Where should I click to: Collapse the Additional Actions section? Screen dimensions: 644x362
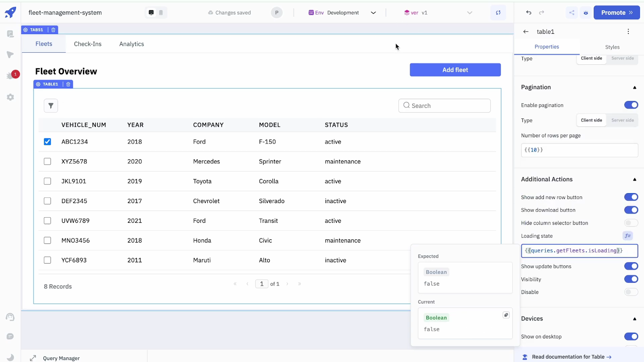(634, 179)
